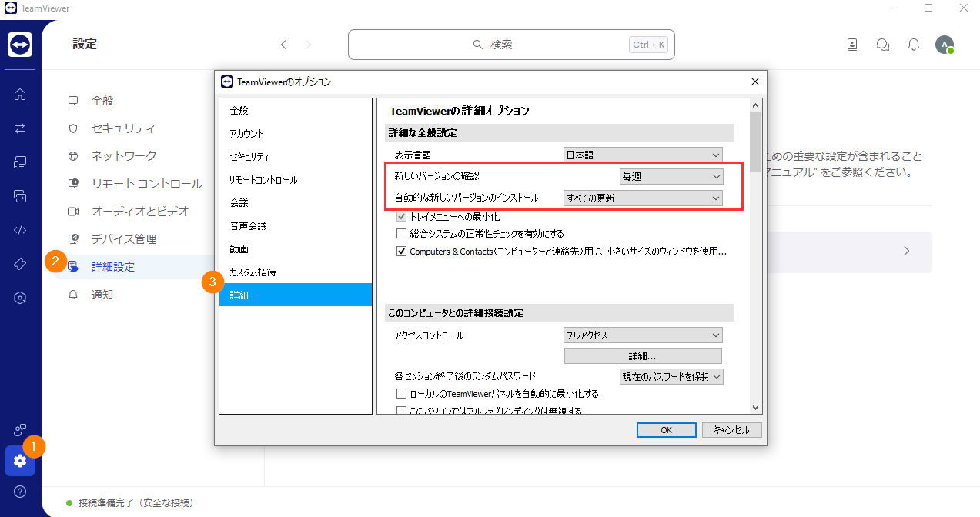Open the Devices monitor icon in sidebar
Screen dimensions: 980x517
tap(20, 162)
